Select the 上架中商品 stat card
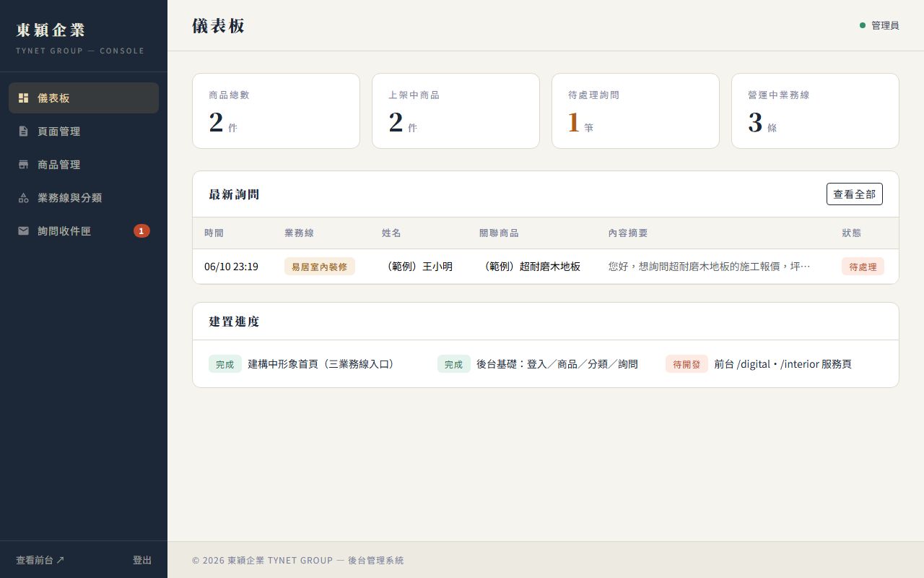Screen dimensions: 924x578 pos(456,111)
